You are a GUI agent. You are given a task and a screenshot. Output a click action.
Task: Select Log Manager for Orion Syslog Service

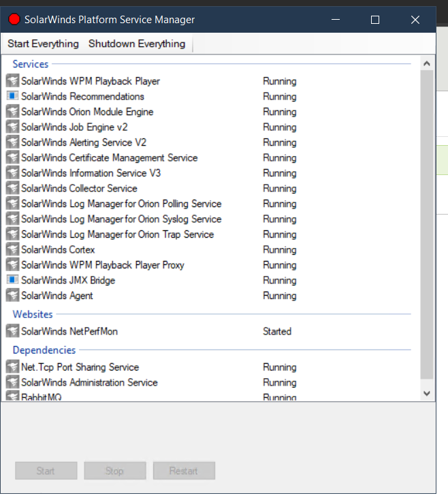121,219
